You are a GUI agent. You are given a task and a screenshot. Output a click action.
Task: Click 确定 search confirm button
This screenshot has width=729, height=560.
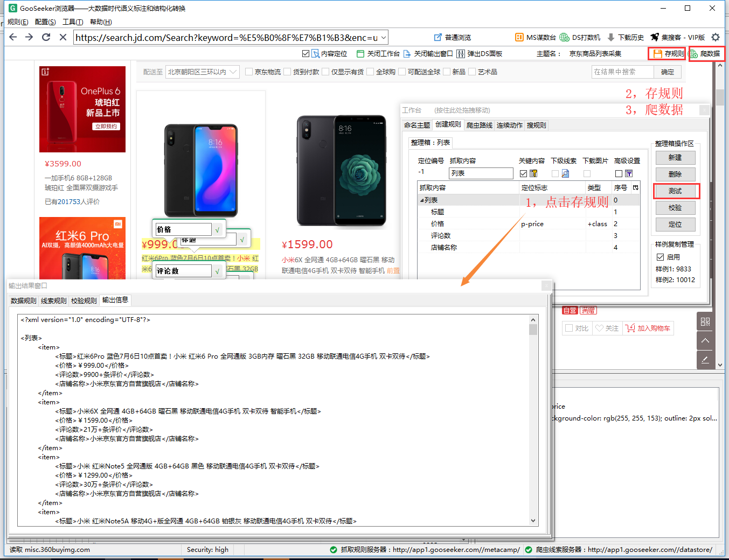(x=668, y=72)
